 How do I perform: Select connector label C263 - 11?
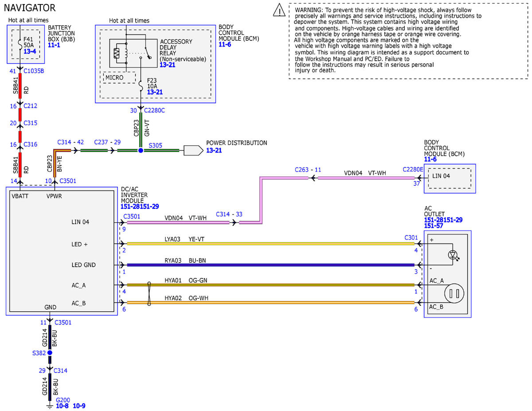[308, 169]
